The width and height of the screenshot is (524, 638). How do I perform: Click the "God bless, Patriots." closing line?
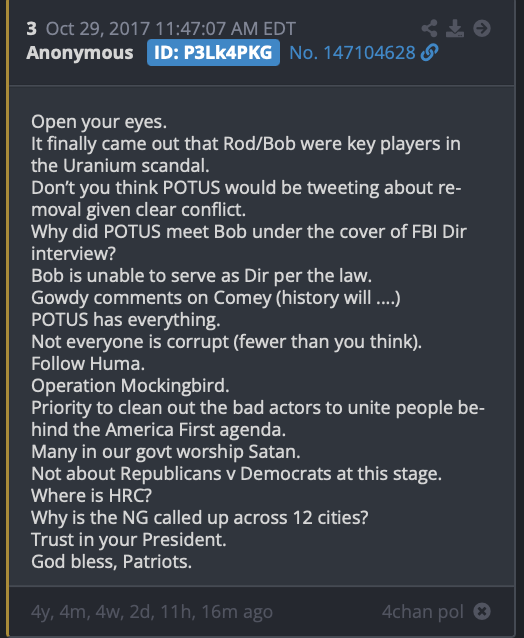point(111,562)
